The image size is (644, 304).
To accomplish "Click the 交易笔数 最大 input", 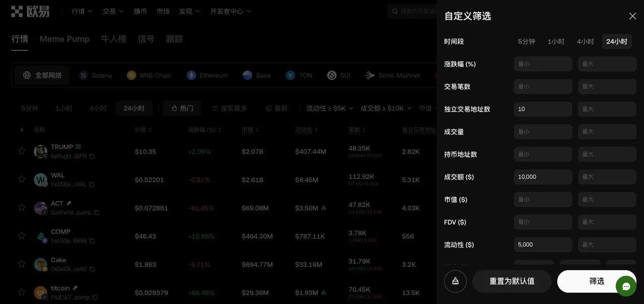I will [607, 86].
